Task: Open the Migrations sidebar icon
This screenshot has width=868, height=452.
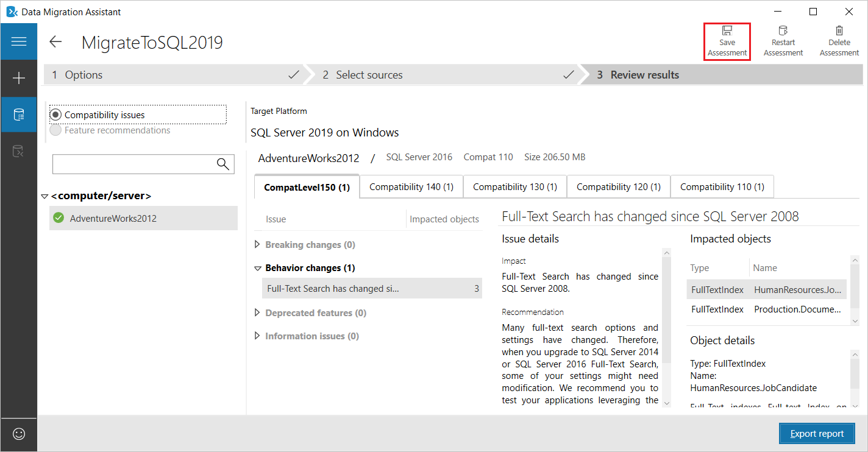Action: click(19, 151)
